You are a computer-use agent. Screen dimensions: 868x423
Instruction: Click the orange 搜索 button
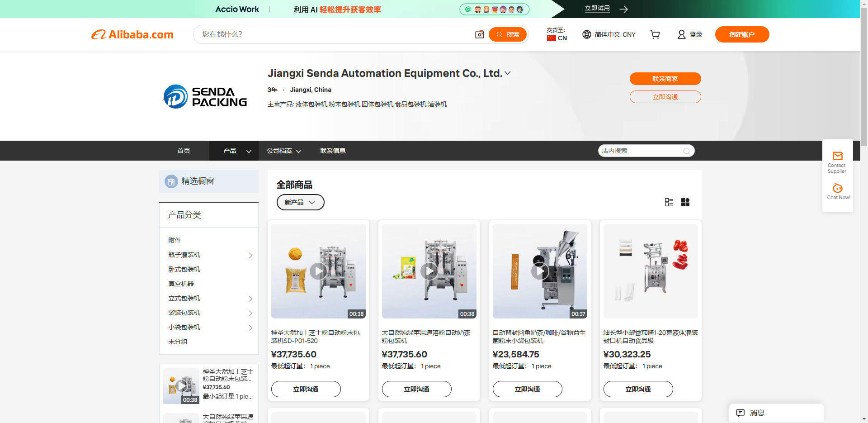[x=508, y=34]
